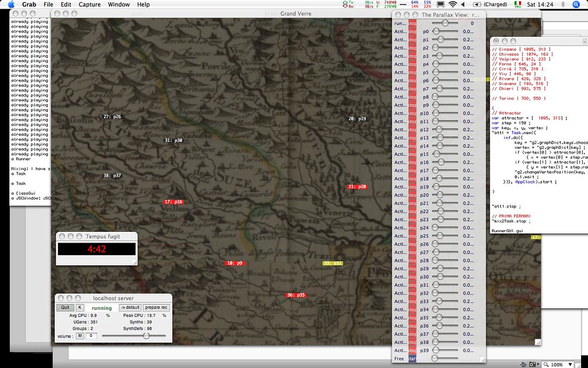The height and width of the screenshot is (368, 588).
Task: Click the Bluetooth icon in the menu bar
Action: coord(563,5)
